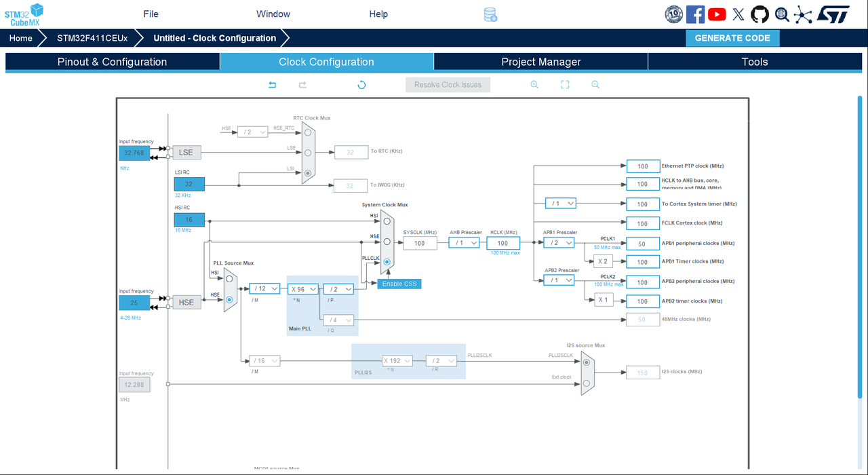Go to Home breadcrumb
Viewport: 868px width, 475px height.
(x=20, y=38)
